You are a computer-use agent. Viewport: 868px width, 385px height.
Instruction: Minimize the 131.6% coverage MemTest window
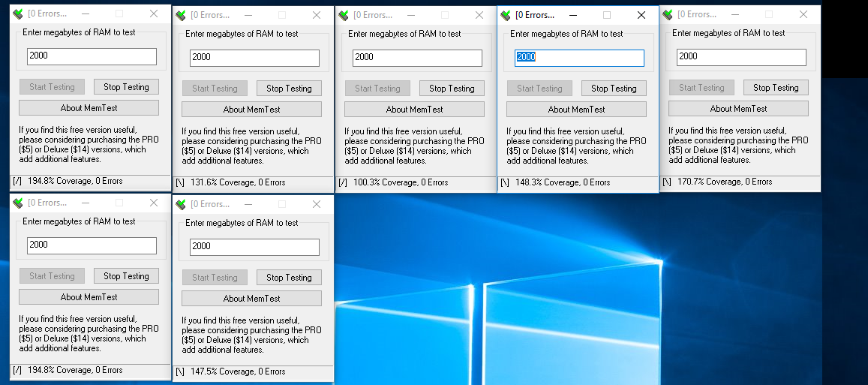248,15
